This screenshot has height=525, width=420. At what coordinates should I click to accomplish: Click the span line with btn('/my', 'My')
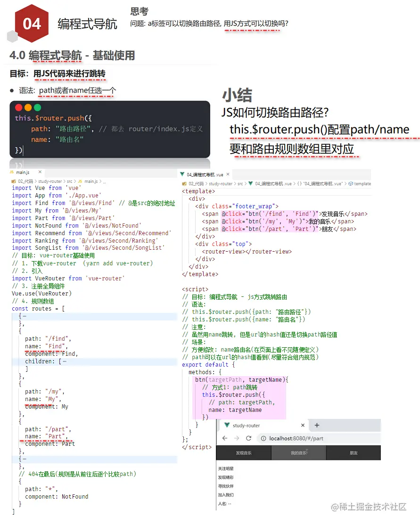(x=278, y=221)
